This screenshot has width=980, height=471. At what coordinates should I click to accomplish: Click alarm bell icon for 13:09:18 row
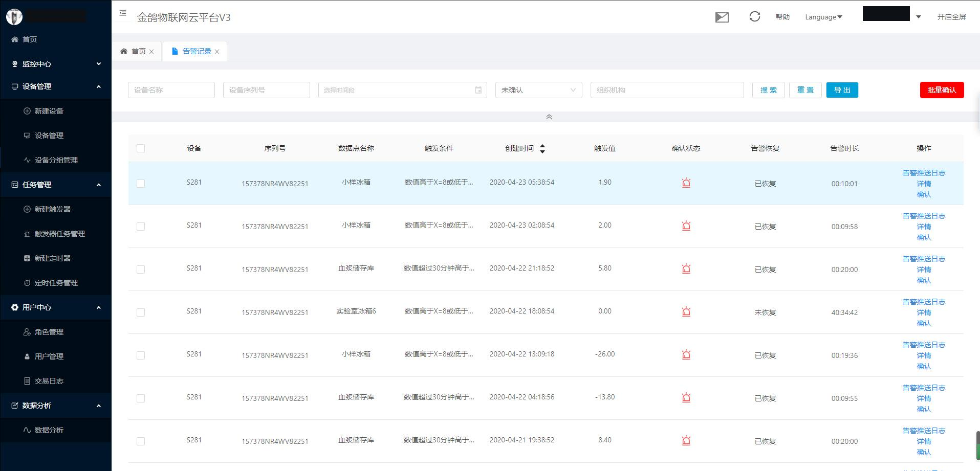pos(686,354)
